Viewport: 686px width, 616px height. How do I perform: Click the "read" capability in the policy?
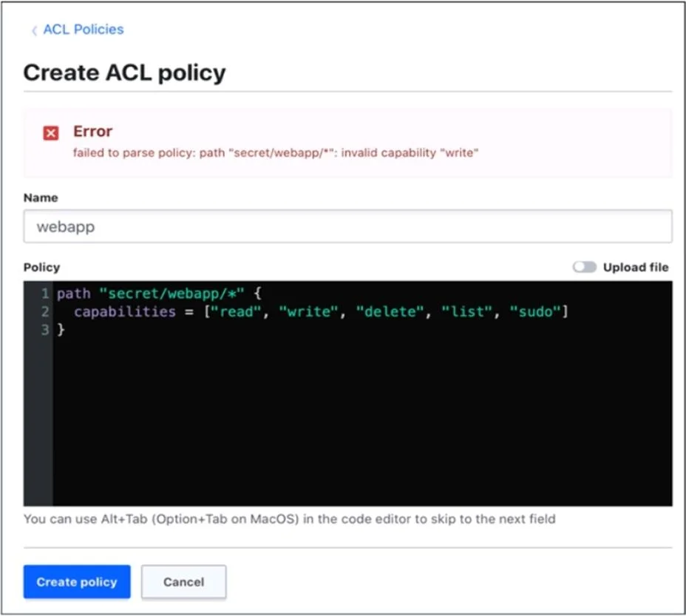237,311
